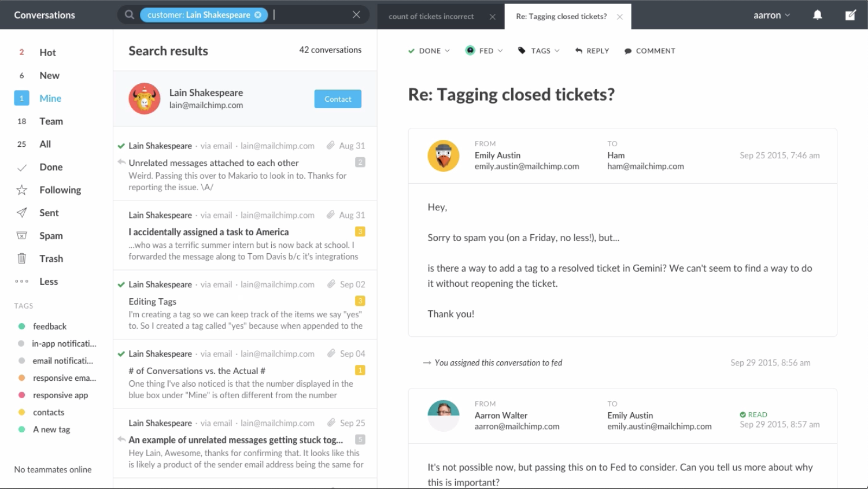Filter by 'email notificati...' tag
Viewport: 868px width, 489px height.
[x=62, y=361]
